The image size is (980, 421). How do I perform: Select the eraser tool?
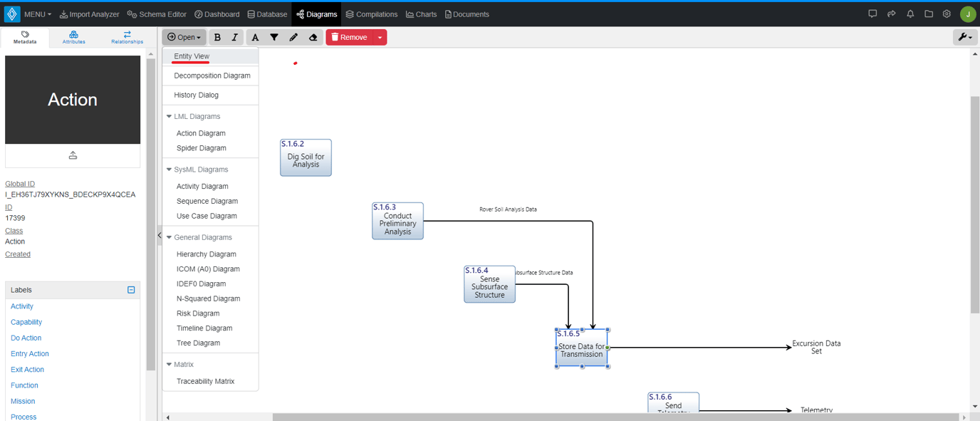[x=313, y=37]
